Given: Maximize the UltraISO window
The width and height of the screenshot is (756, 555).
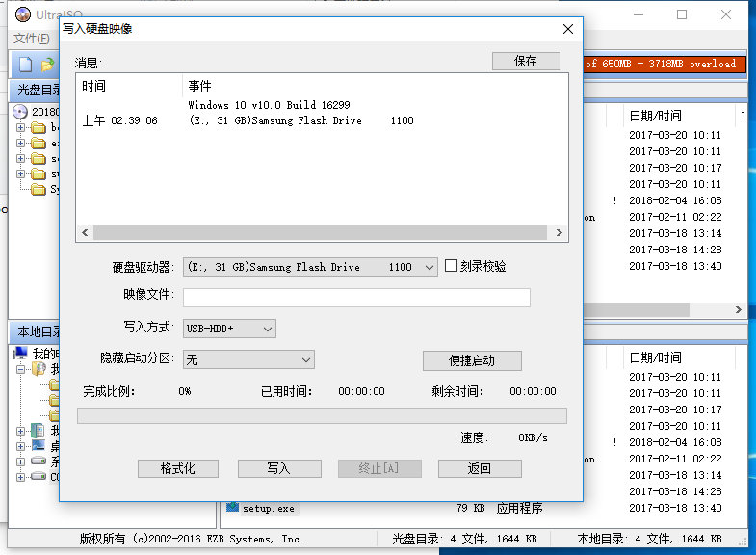Looking at the screenshot, I should pos(682,15).
